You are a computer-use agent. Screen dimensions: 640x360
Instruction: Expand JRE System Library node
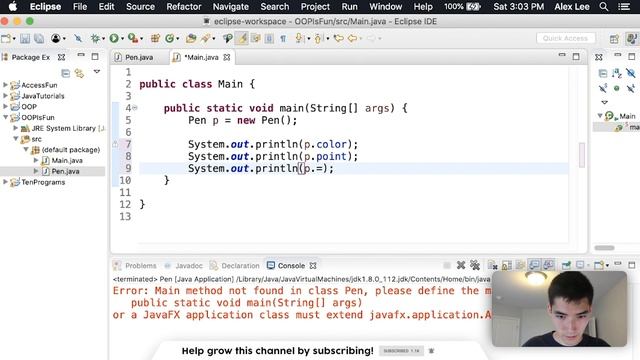16,128
